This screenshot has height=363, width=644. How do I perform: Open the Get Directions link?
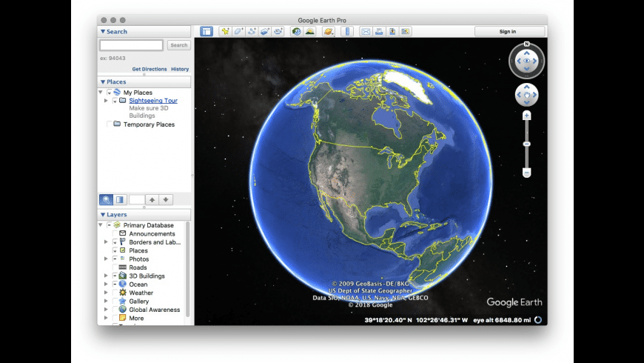click(x=150, y=69)
